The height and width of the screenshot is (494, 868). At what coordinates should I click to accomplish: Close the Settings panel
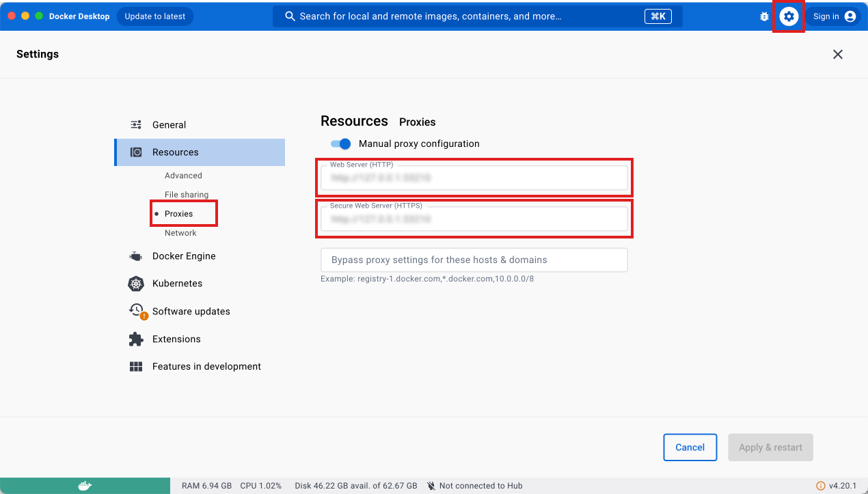click(838, 55)
